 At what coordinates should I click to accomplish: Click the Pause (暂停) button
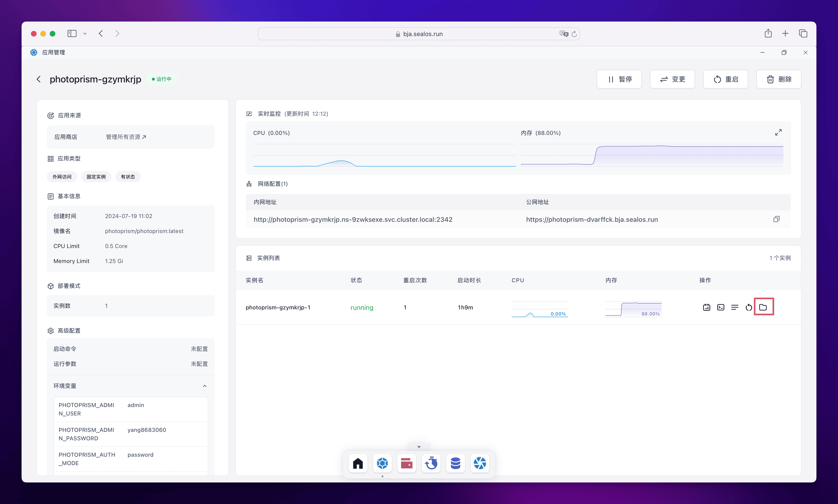619,79
